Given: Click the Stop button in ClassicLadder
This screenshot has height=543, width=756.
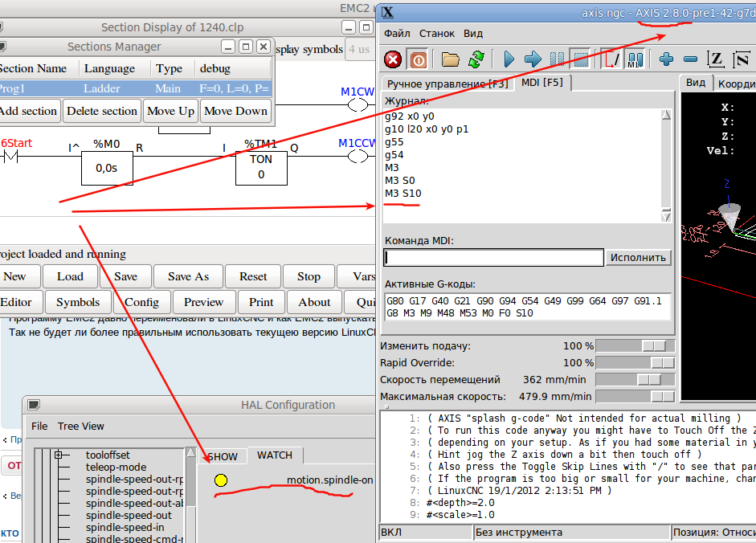Looking at the screenshot, I should [309, 276].
